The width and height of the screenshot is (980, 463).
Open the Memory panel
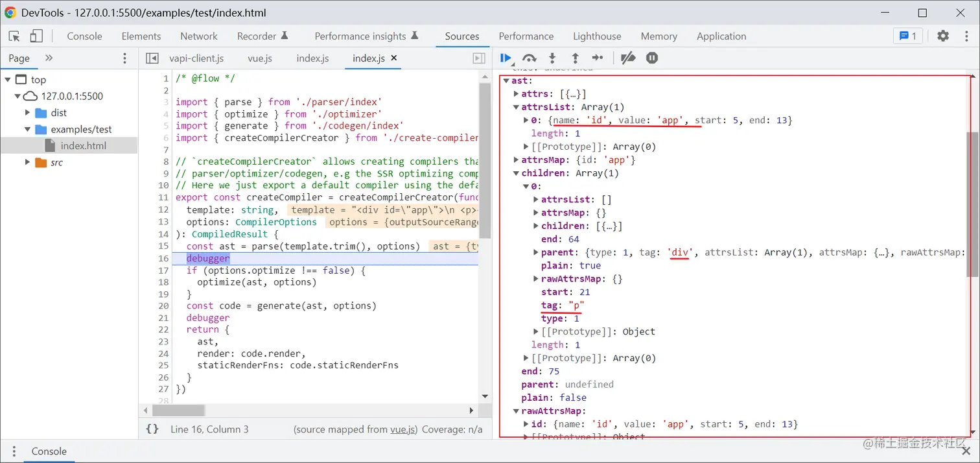[x=659, y=36]
